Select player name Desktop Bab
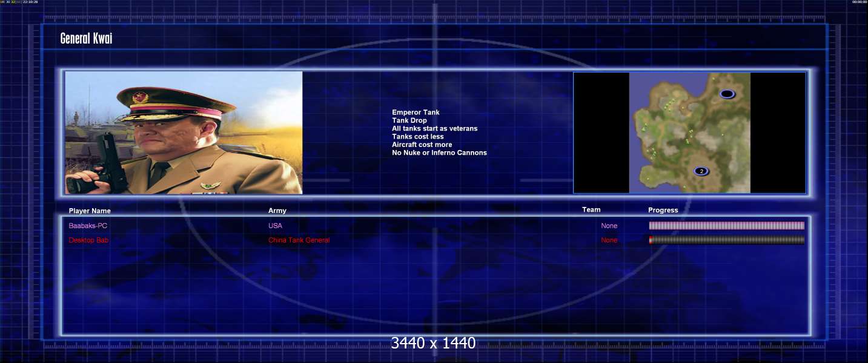 (89, 240)
